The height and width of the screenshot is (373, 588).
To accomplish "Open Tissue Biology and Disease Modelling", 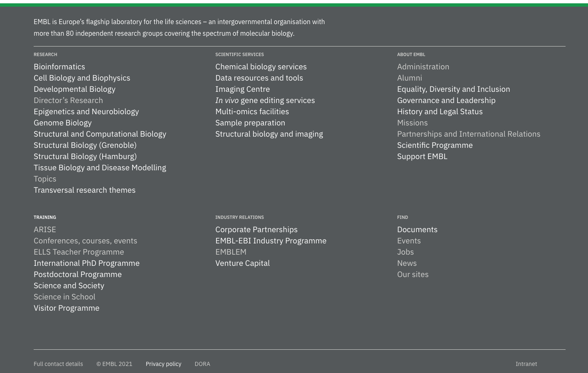I will [x=100, y=167].
